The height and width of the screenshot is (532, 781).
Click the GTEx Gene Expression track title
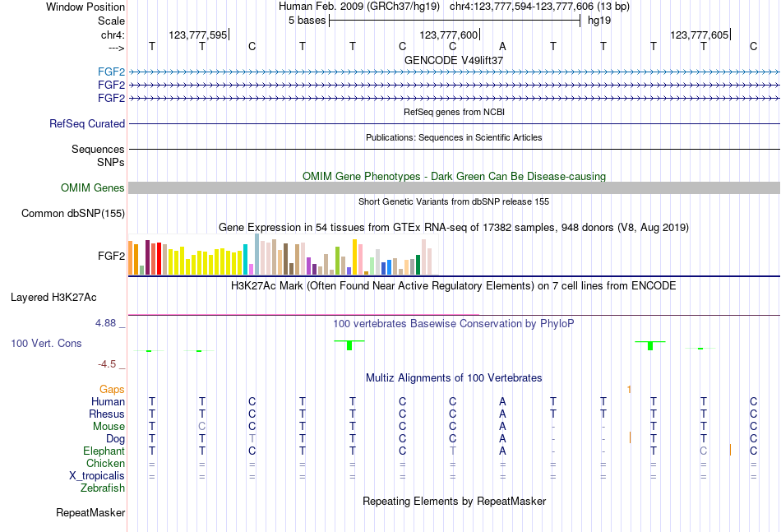[x=454, y=228]
